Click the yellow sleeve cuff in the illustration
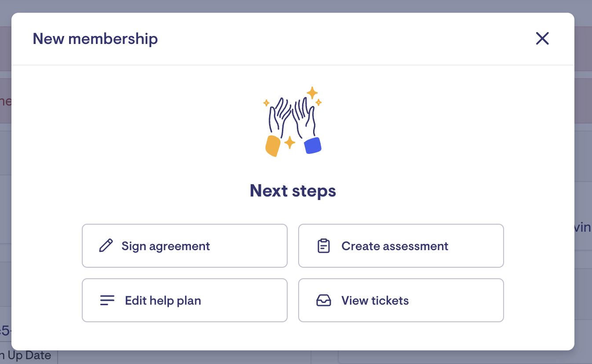The image size is (592, 364). pos(273,146)
